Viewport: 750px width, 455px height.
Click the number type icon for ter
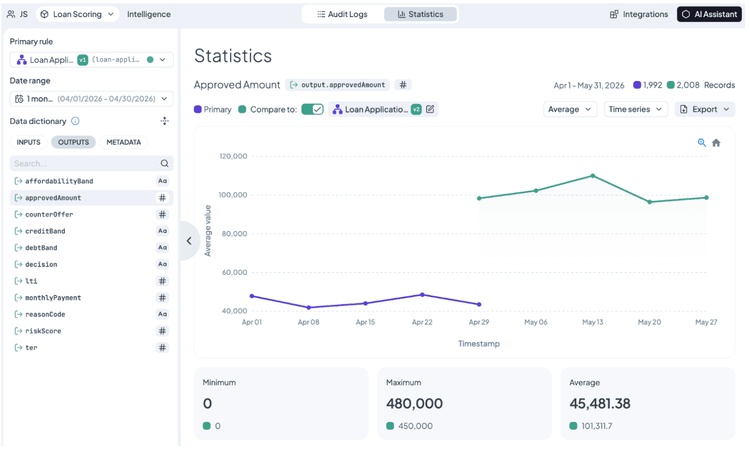[163, 348]
